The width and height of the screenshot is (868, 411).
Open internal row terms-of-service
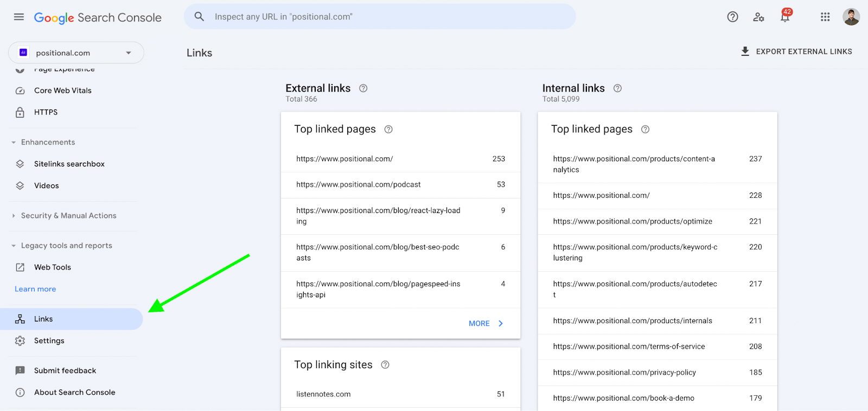pos(658,346)
